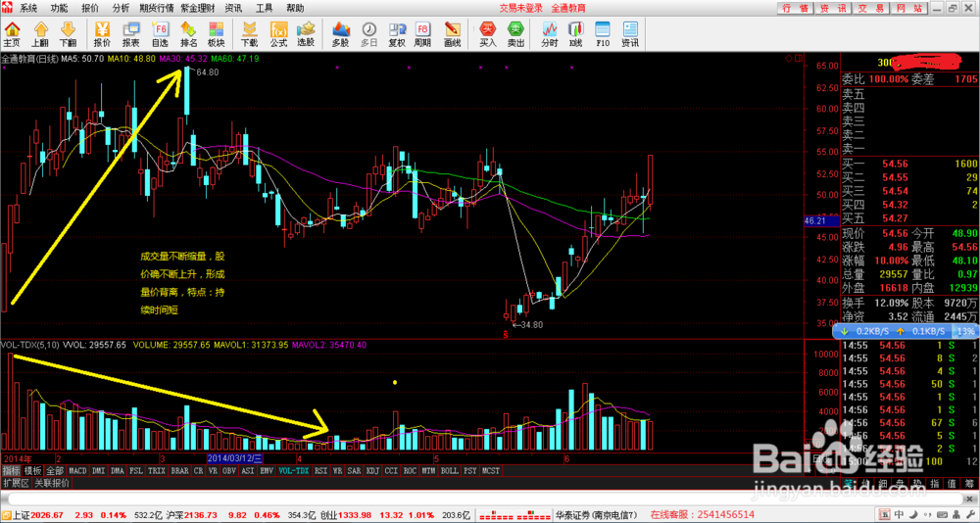The width and height of the screenshot is (980, 523).
Task: Open the 紫金理财 menu
Action: point(197,8)
